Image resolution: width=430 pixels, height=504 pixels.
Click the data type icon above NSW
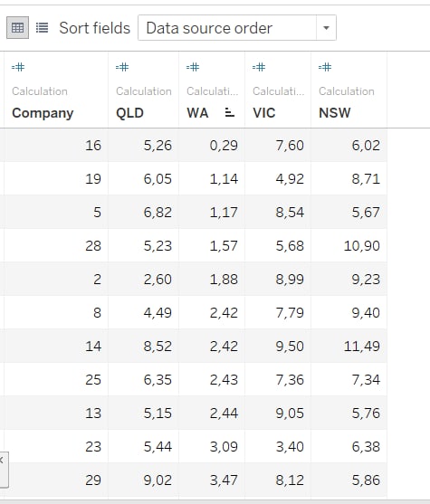pos(325,67)
